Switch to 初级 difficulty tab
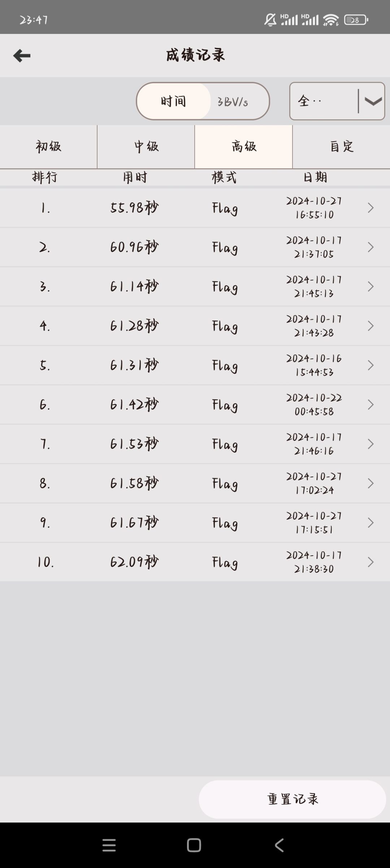This screenshot has height=868, width=390. coord(48,147)
